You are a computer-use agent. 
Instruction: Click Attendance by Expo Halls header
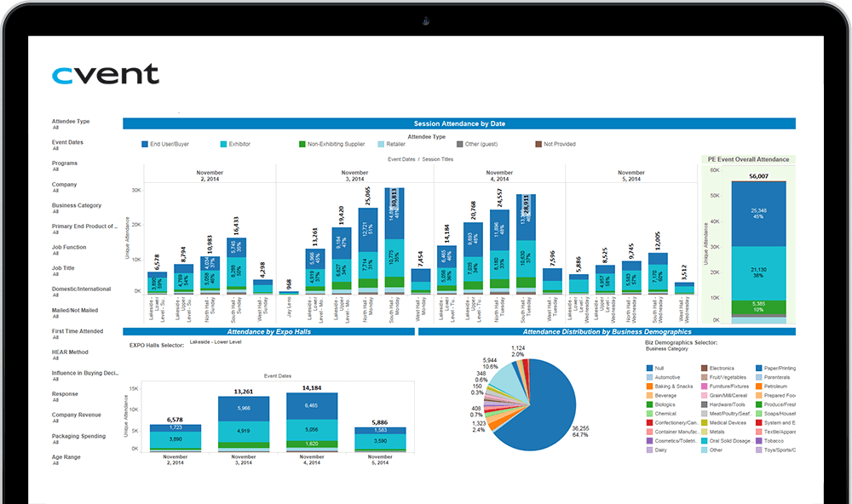269,331
